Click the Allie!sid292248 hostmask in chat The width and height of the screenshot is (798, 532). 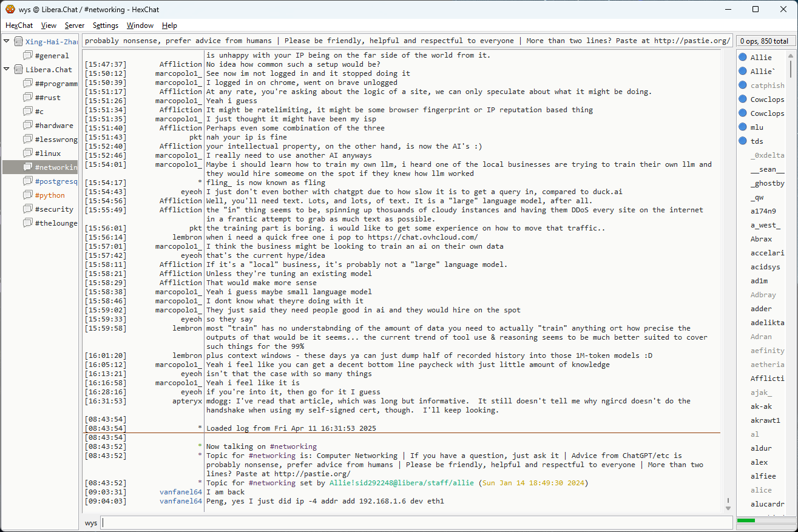pos(403,483)
